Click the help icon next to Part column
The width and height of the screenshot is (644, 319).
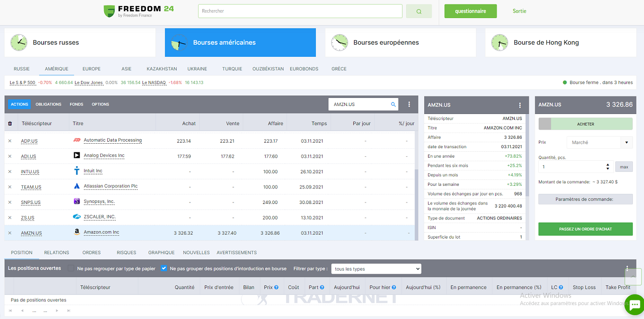point(321,287)
